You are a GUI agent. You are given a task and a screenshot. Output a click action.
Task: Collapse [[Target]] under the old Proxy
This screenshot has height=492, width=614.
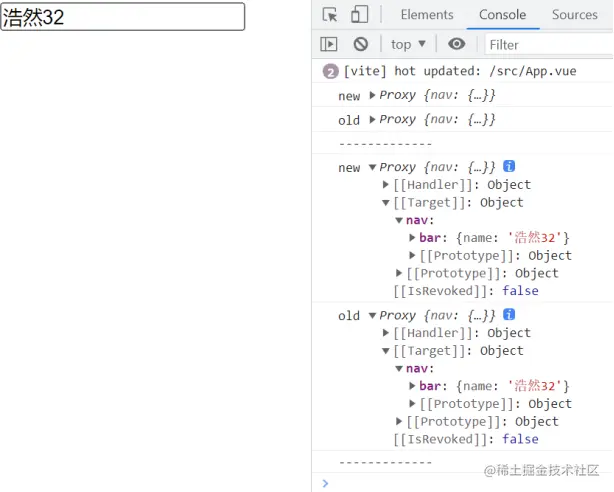pos(386,351)
